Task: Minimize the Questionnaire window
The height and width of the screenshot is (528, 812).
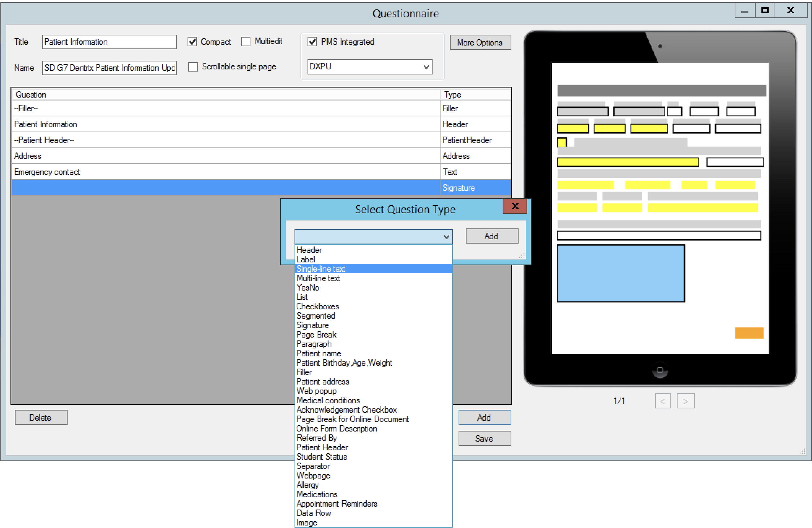Action: [745, 10]
